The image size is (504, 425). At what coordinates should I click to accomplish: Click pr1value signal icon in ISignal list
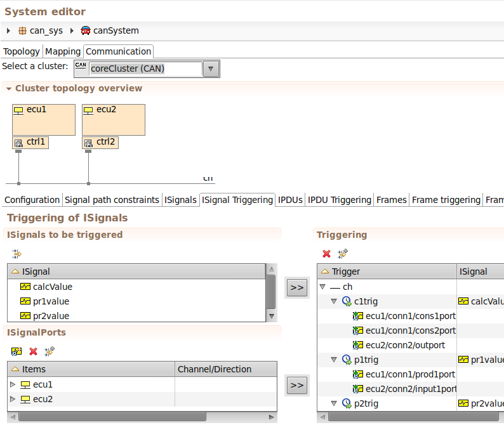point(25,301)
